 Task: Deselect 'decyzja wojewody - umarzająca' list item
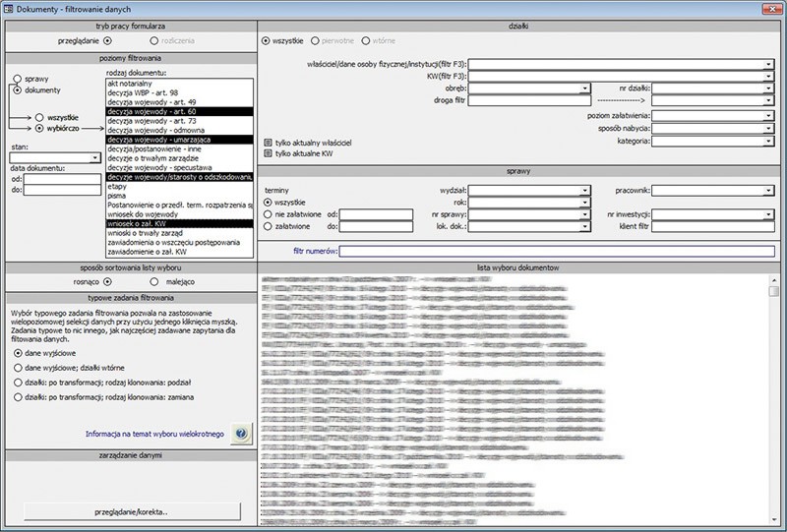pos(180,140)
